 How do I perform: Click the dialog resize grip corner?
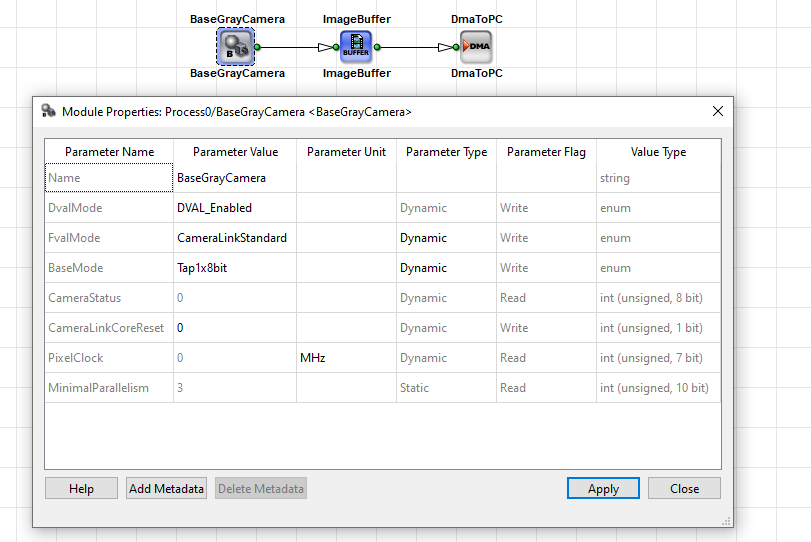point(726,521)
